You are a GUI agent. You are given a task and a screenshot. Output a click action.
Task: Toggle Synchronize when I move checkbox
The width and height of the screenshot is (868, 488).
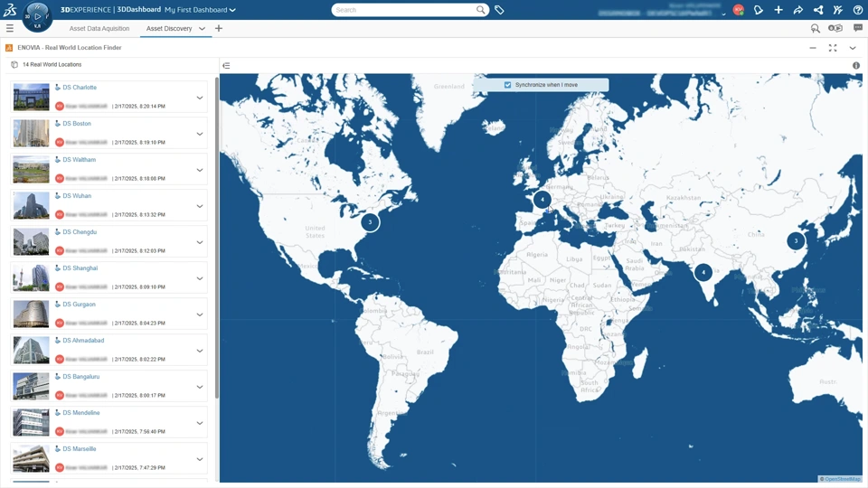507,85
